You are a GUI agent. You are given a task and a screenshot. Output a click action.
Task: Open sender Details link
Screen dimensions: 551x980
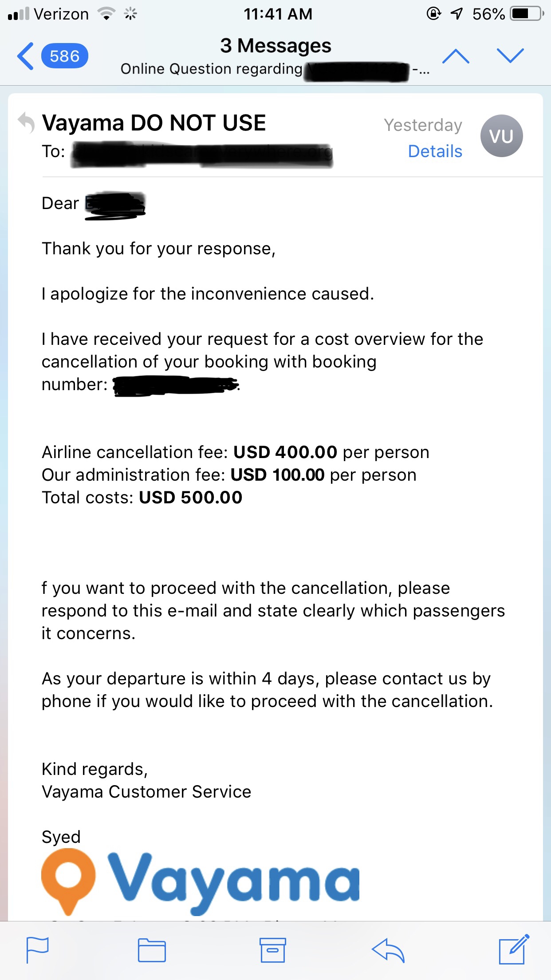[435, 151]
